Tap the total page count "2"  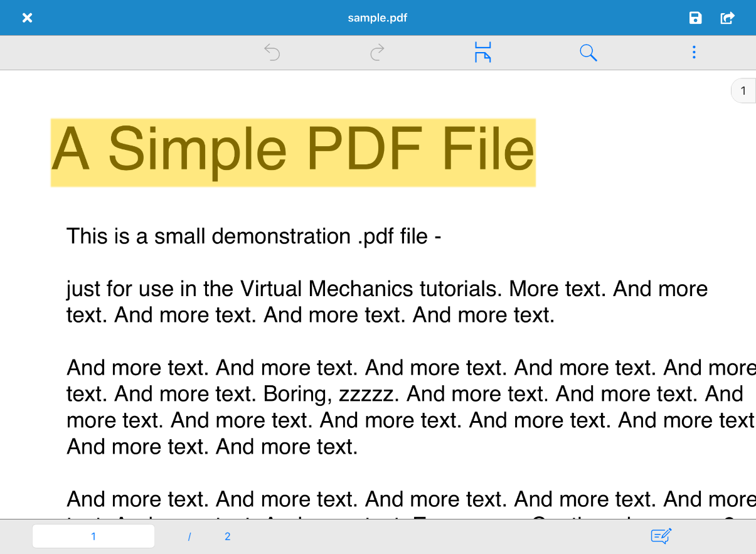[227, 536]
